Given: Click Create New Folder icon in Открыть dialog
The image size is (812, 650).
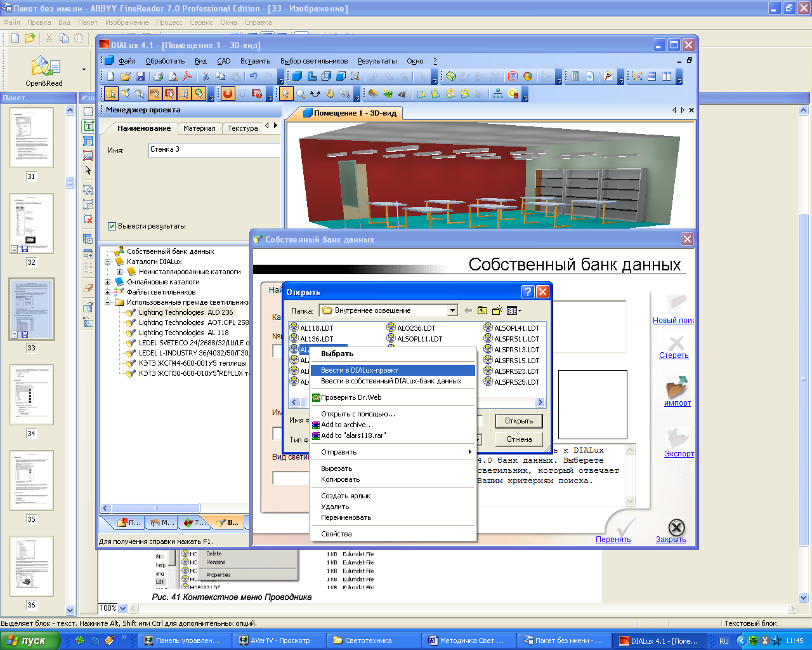Looking at the screenshot, I should 497,310.
